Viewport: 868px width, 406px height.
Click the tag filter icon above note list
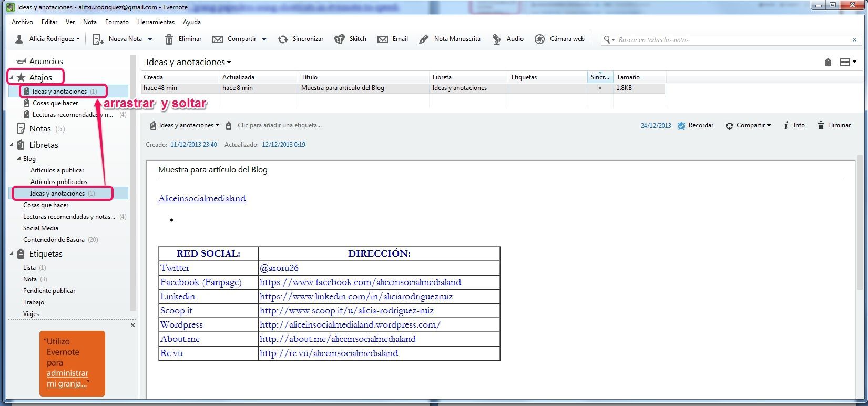tap(828, 62)
